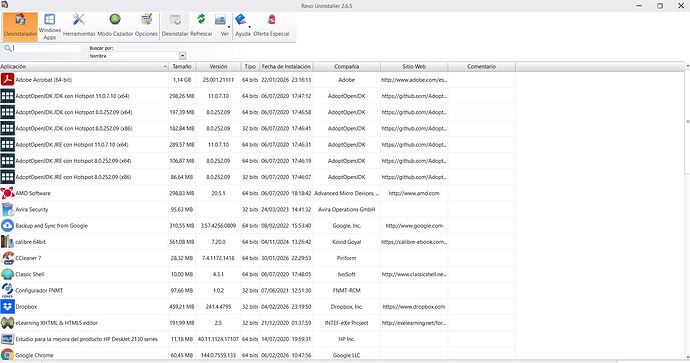This screenshot has width=690, height=363.
Task: Open the Ayuda help menu
Action: click(x=242, y=26)
